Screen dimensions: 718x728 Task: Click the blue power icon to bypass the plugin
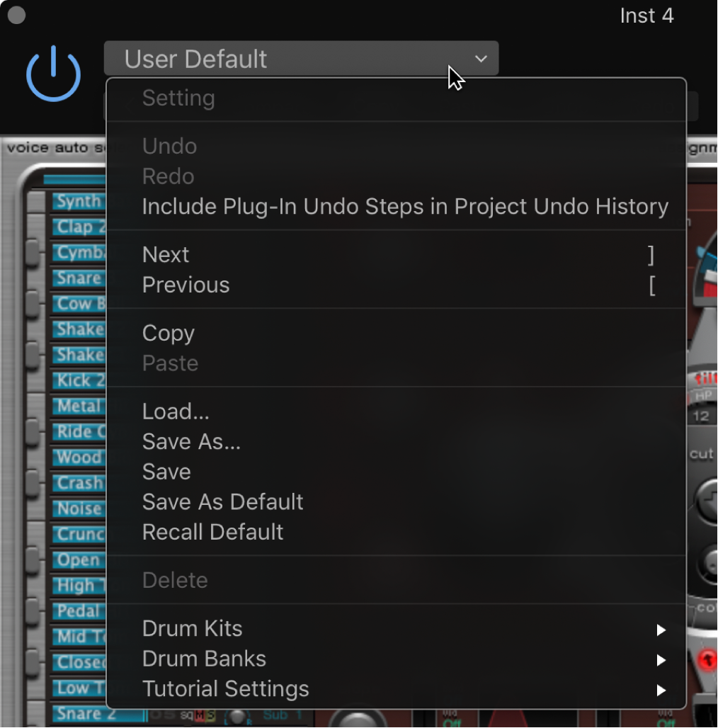click(x=53, y=73)
